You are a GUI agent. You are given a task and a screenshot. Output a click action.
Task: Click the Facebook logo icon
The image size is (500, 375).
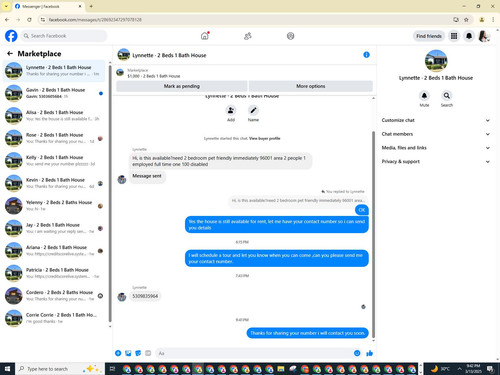coord(11,36)
